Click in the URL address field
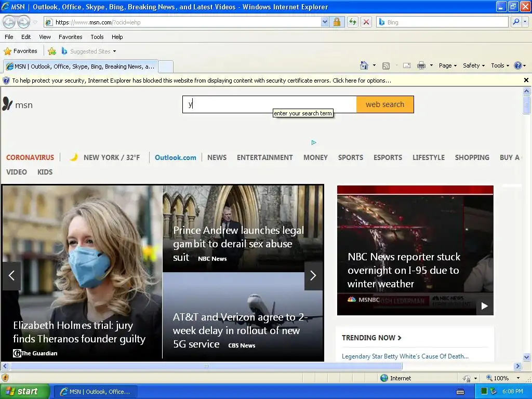This screenshot has height=399, width=532. pos(187,22)
